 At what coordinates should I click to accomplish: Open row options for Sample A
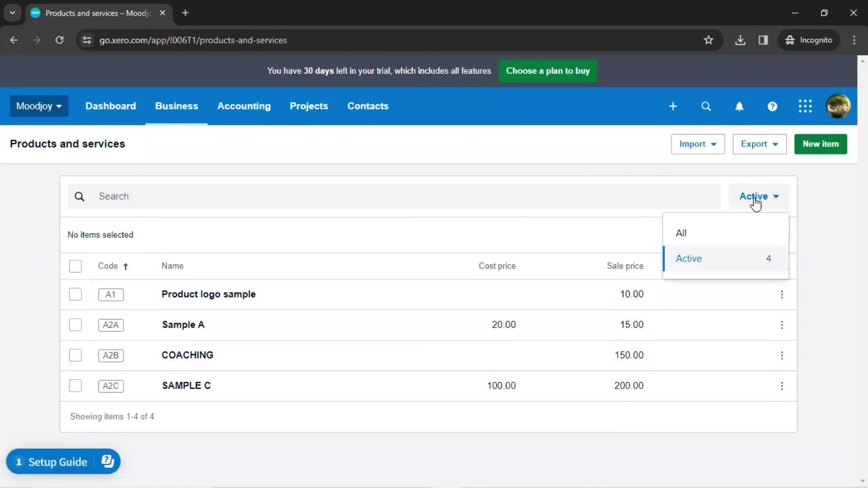(782, 325)
